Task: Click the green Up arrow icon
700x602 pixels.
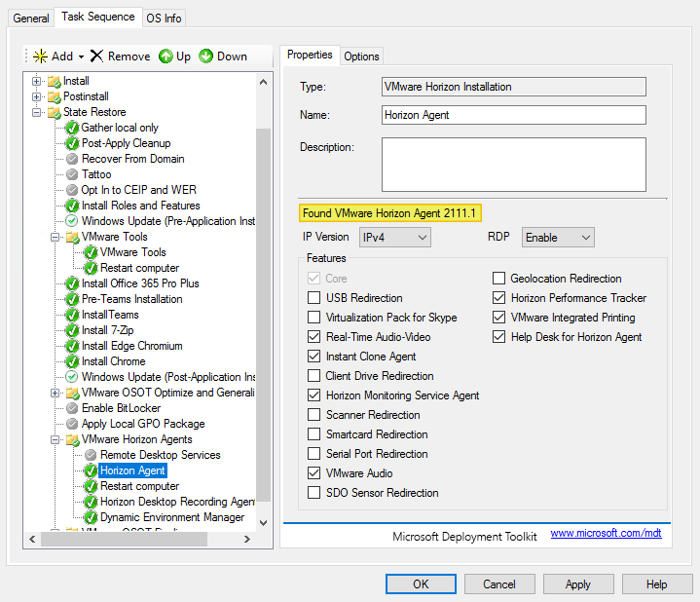Action: [x=166, y=56]
